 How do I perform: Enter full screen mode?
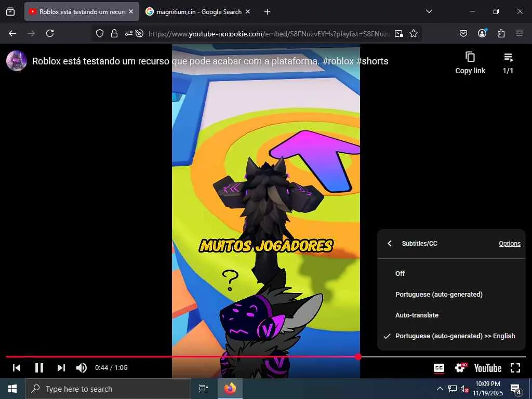pyautogui.click(x=515, y=368)
